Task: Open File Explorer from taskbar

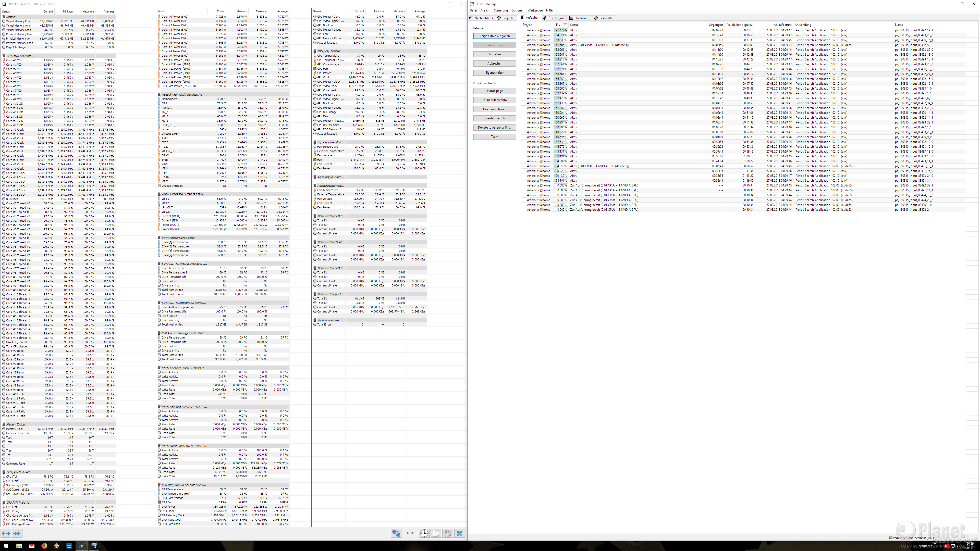Action: click(19, 546)
